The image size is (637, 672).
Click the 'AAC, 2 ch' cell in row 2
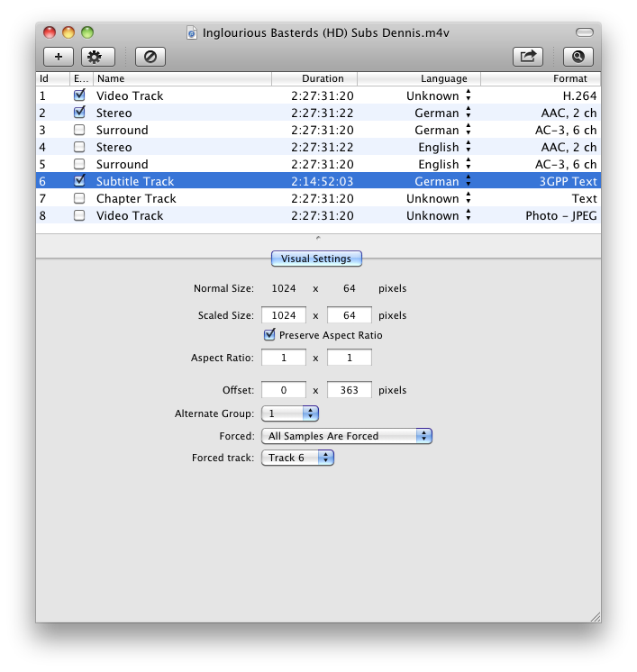[569, 113]
